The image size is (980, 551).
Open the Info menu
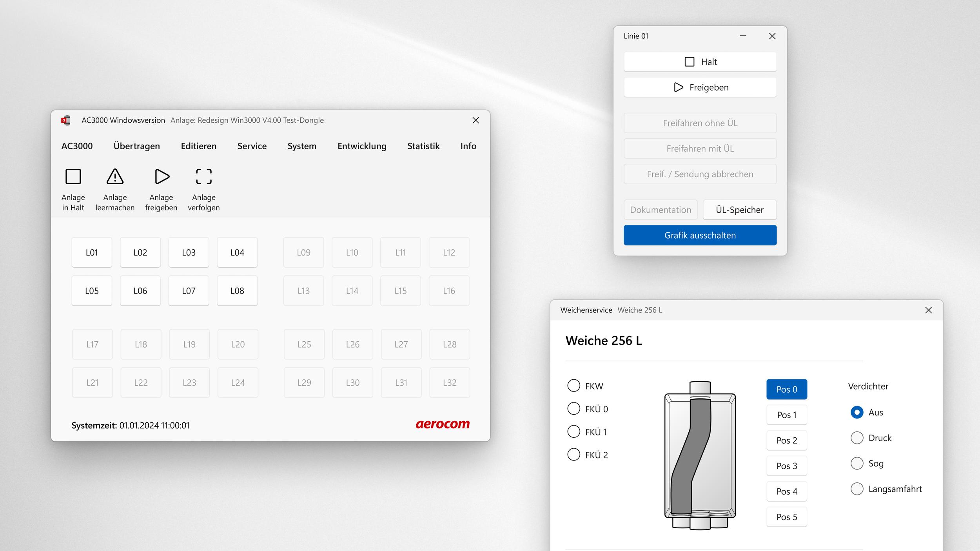click(468, 146)
